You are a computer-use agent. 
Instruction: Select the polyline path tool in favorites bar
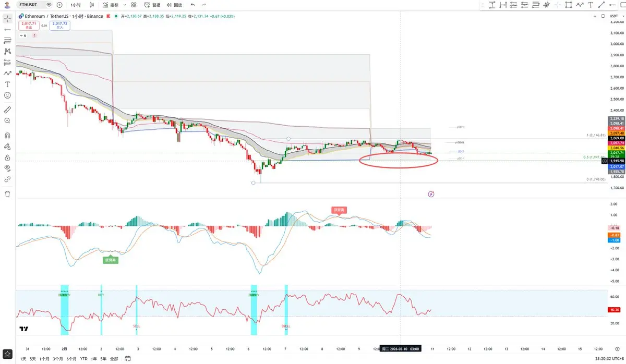(580, 5)
